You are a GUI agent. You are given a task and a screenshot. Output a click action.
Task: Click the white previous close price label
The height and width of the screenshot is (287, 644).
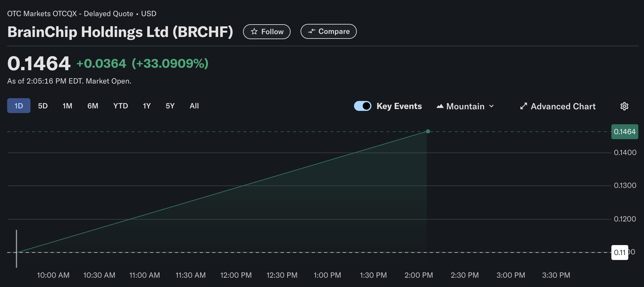[x=619, y=252]
